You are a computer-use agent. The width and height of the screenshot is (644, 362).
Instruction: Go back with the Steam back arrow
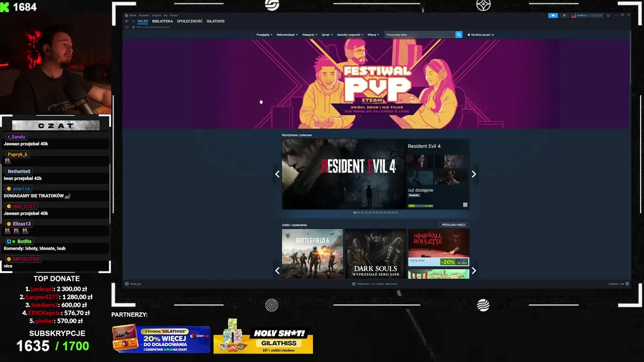click(x=127, y=21)
